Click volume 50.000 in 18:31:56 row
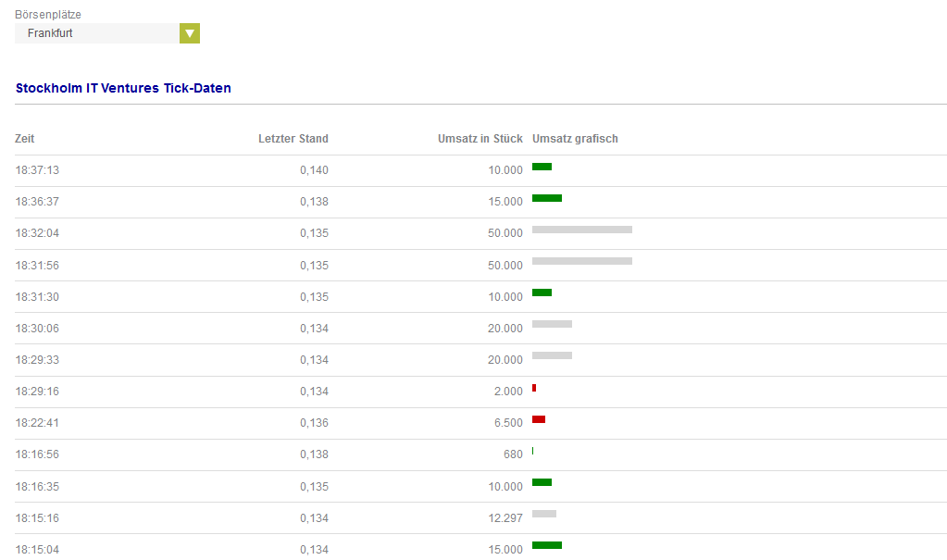Viewport: 947px width, 560px height. click(x=505, y=266)
